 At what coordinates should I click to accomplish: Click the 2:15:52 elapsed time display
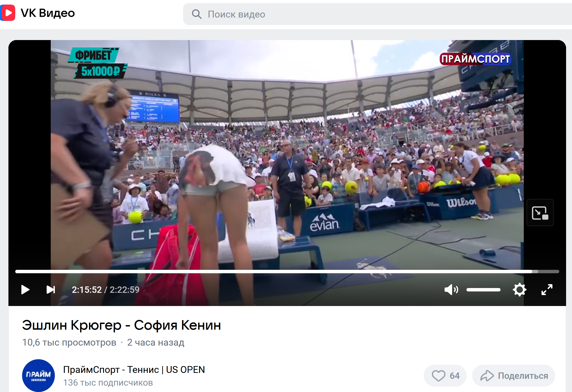pyautogui.click(x=87, y=290)
